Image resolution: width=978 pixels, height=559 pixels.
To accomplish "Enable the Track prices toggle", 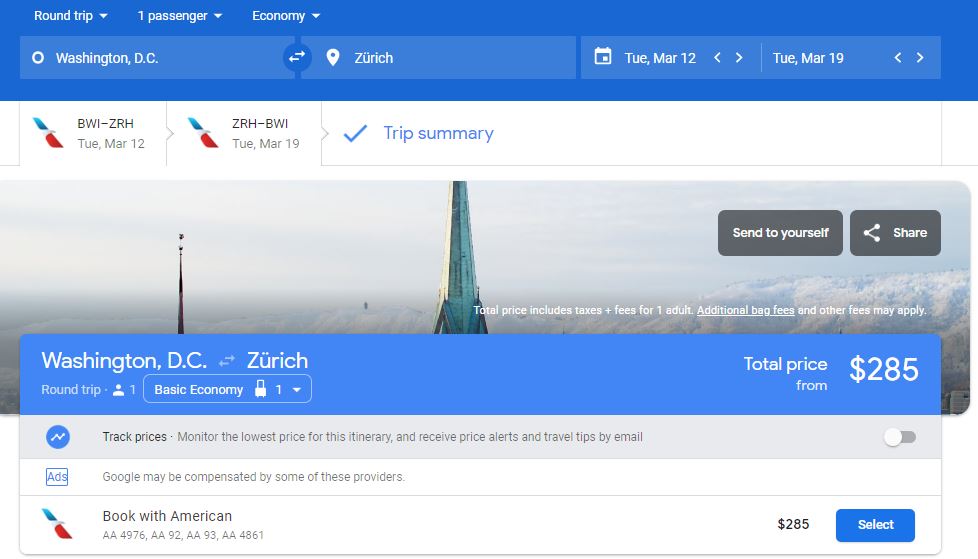I will [899, 437].
